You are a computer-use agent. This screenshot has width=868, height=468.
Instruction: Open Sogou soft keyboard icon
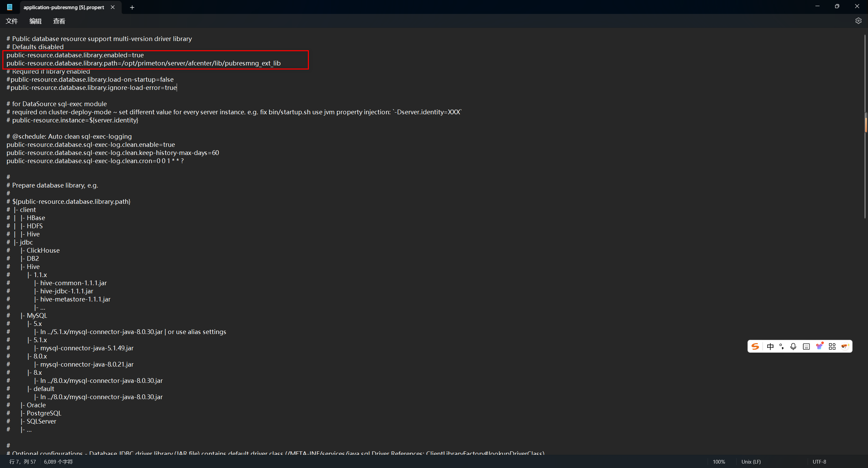pos(806,346)
